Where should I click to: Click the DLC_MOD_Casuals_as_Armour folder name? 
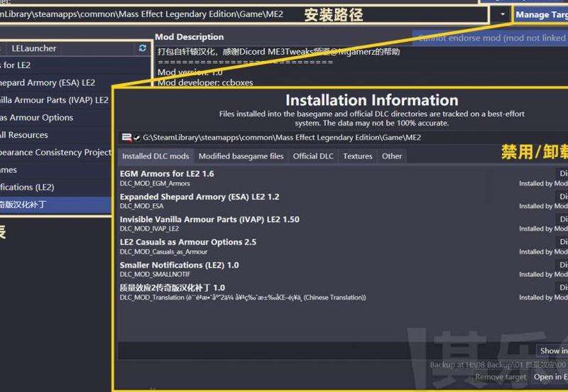click(x=163, y=252)
